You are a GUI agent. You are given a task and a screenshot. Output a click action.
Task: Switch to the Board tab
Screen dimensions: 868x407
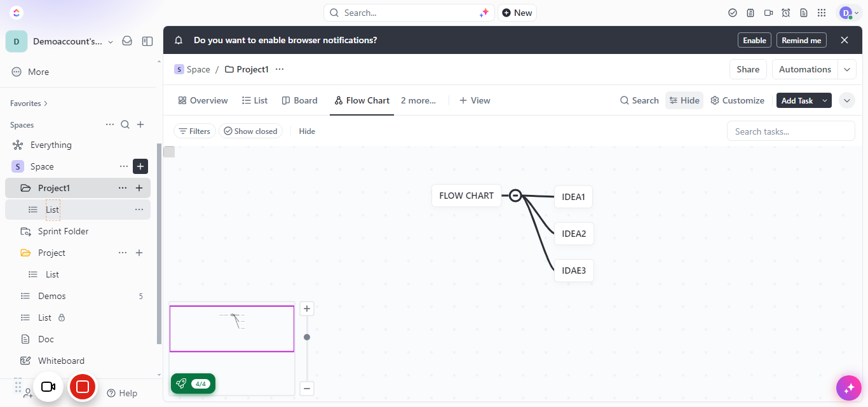299,100
